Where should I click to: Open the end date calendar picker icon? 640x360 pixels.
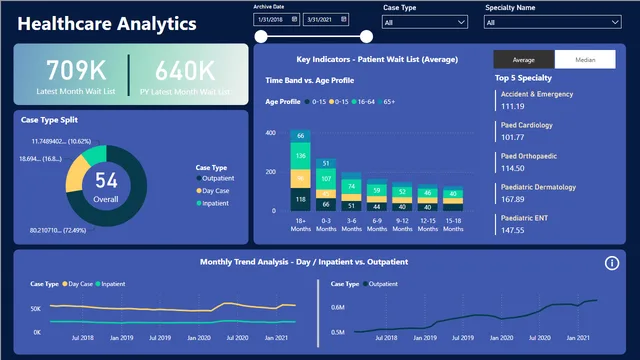coord(344,19)
